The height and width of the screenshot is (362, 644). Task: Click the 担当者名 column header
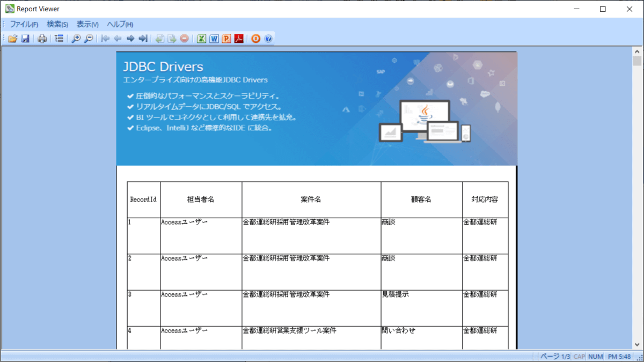tap(201, 200)
